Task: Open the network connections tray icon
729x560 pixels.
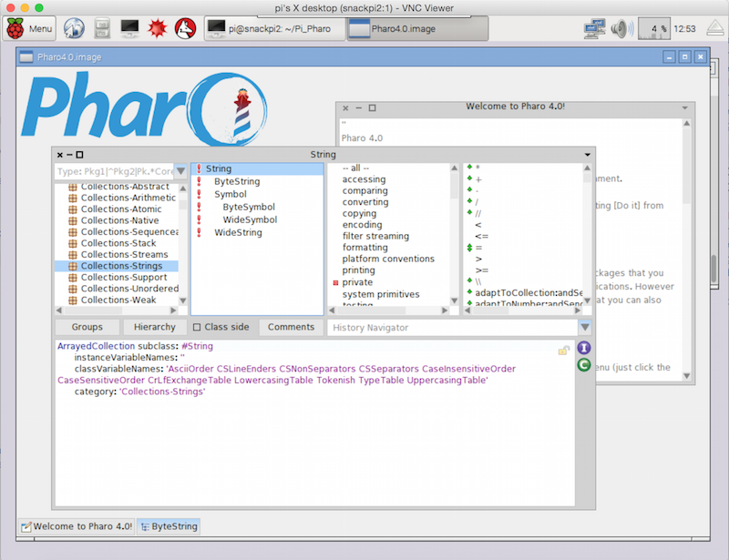Action: (x=595, y=29)
